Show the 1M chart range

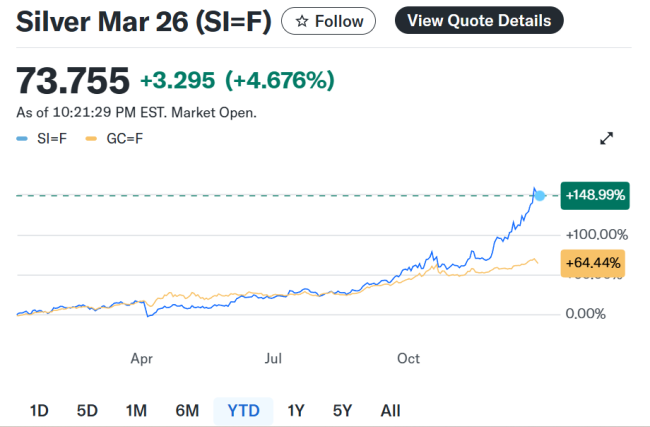pyautogui.click(x=136, y=410)
